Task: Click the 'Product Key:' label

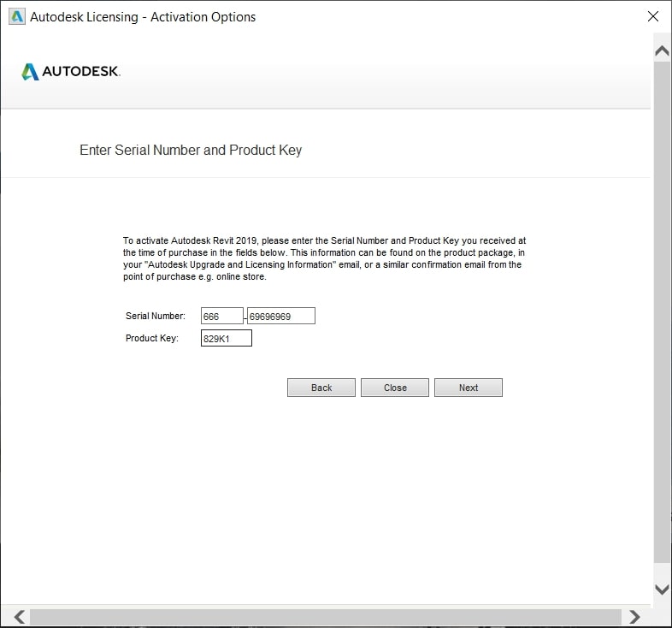Action: coord(151,339)
